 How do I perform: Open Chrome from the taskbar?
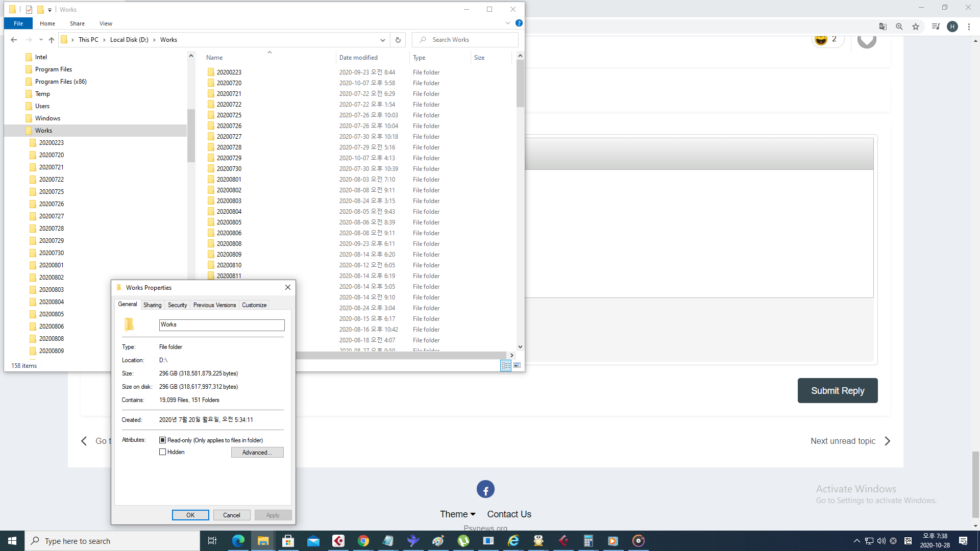[363, 541]
